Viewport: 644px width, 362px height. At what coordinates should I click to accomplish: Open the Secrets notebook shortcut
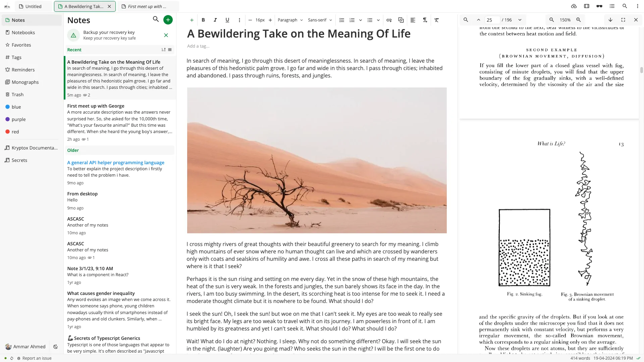click(32, 160)
